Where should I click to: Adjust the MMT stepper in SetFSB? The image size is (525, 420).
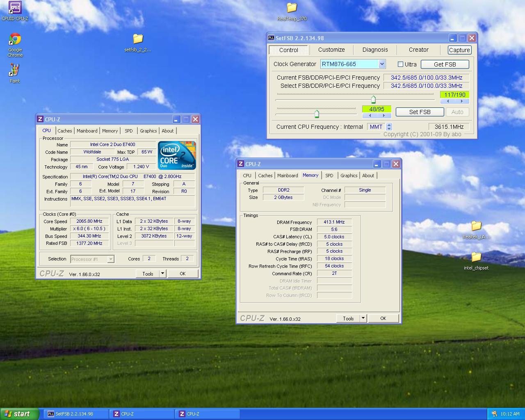click(x=389, y=127)
